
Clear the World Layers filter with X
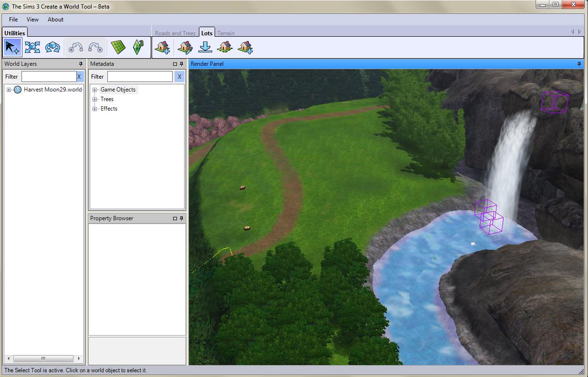point(79,76)
